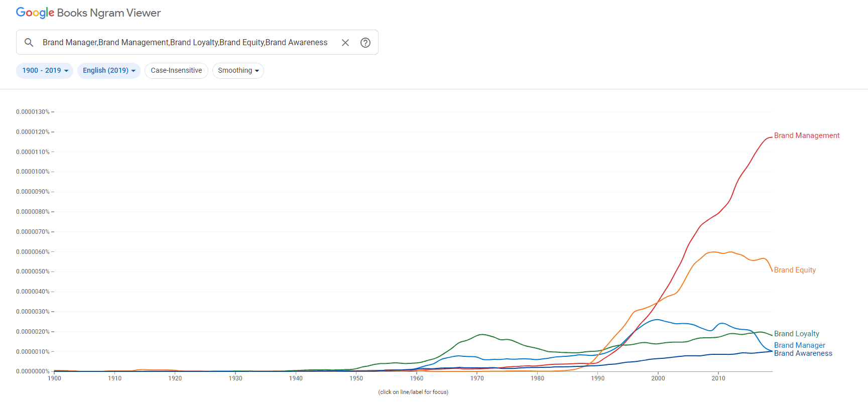868x402 pixels.
Task: Click the 2010 x-axis year label
Action: [x=718, y=378]
